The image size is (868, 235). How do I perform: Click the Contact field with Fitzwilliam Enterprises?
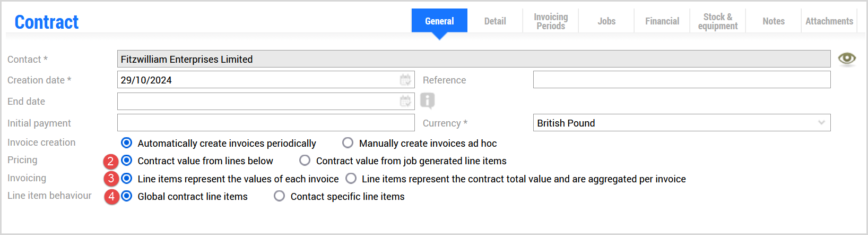point(473,59)
